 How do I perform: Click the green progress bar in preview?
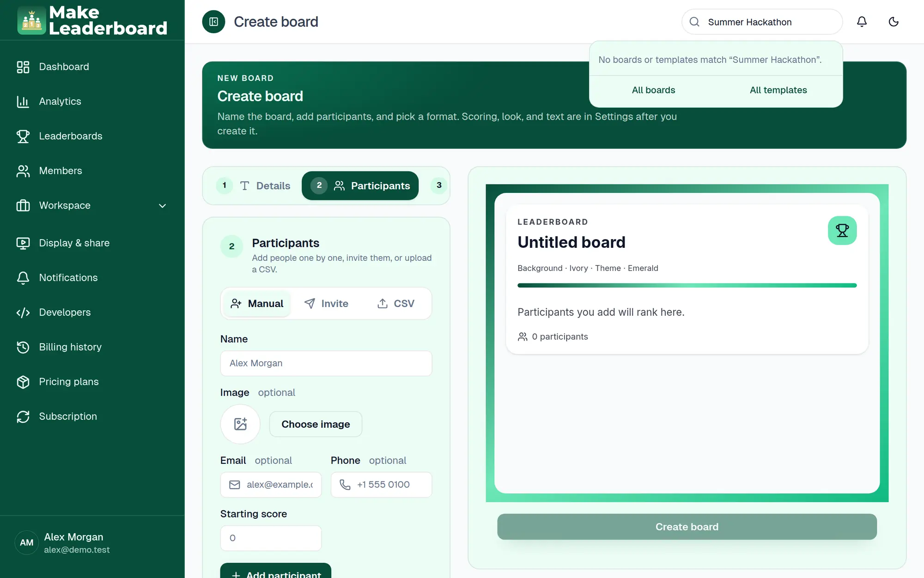tap(687, 285)
